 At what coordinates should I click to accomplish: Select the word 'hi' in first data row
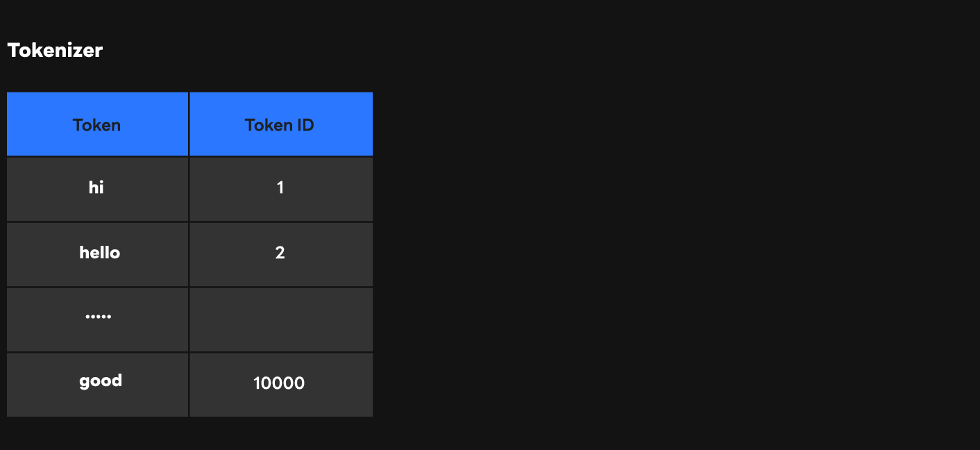96,187
